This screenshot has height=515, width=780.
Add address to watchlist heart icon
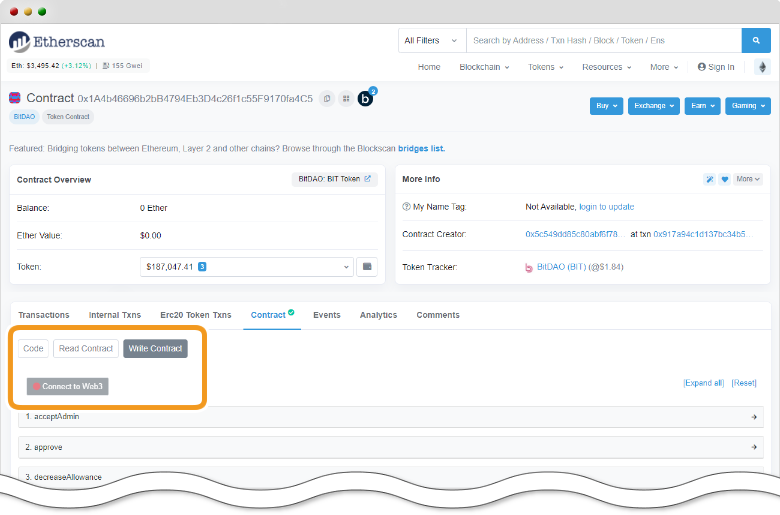[x=725, y=179]
